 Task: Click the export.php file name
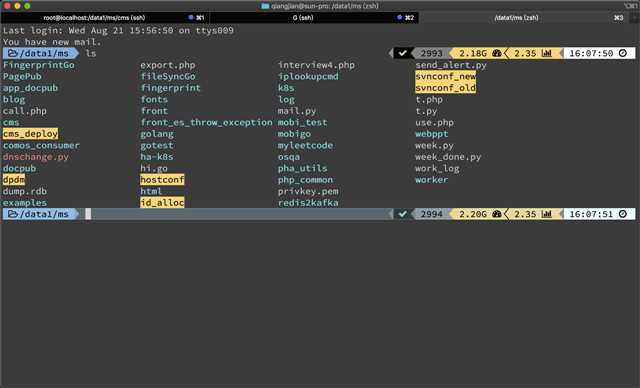pos(168,65)
